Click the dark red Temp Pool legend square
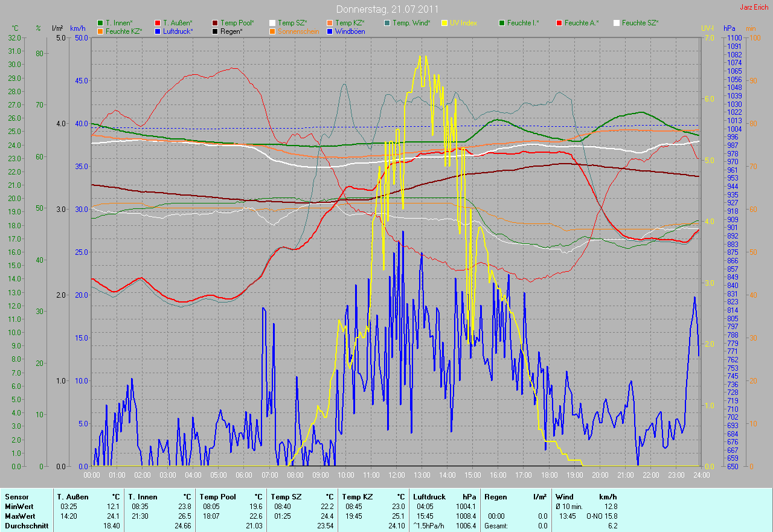The height and width of the screenshot is (532, 773). click(216, 23)
